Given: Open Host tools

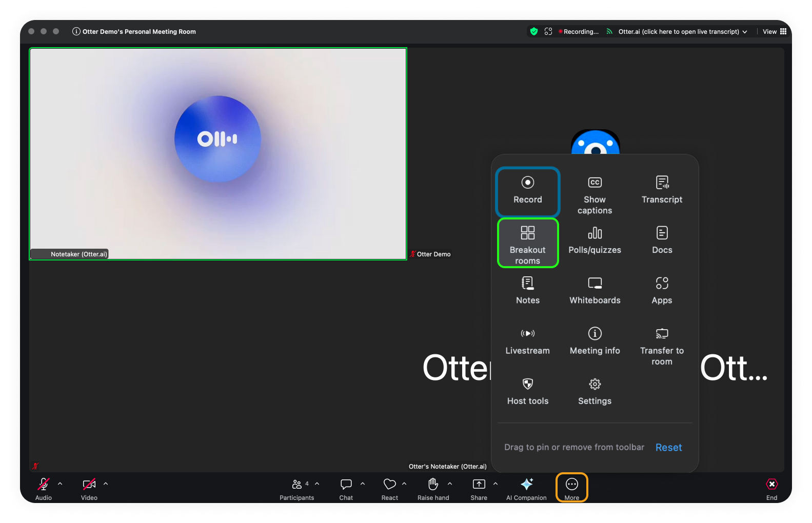Looking at the screenshot, I should (528, 392).
